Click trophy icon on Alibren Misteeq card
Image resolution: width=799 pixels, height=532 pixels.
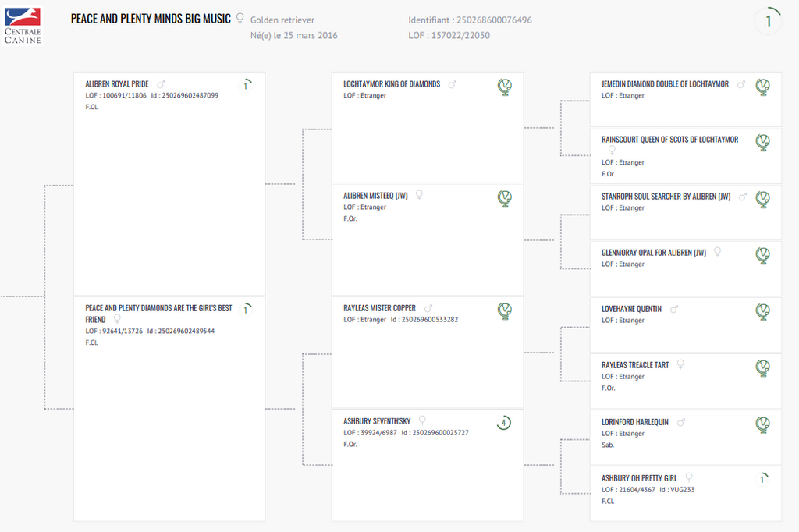pyautogui.click(x=505, y=199)
